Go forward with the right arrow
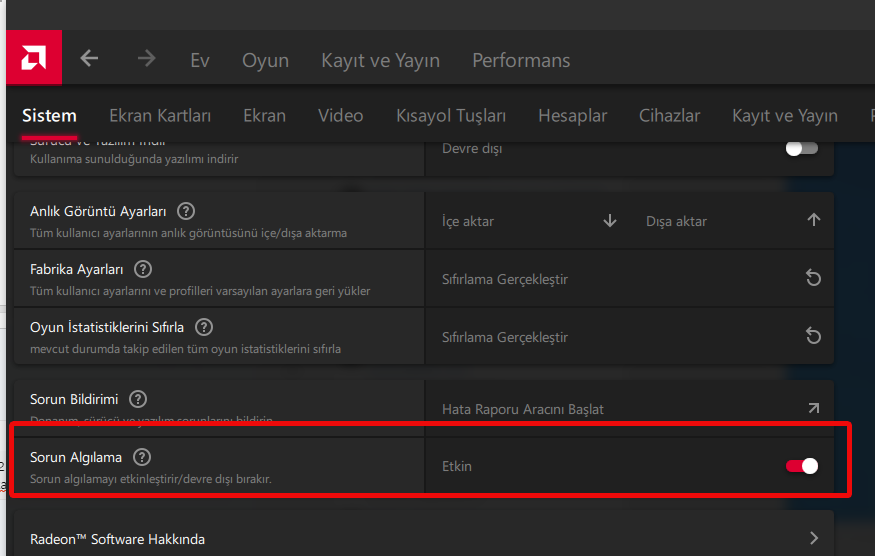 click(x=147, y=59)
